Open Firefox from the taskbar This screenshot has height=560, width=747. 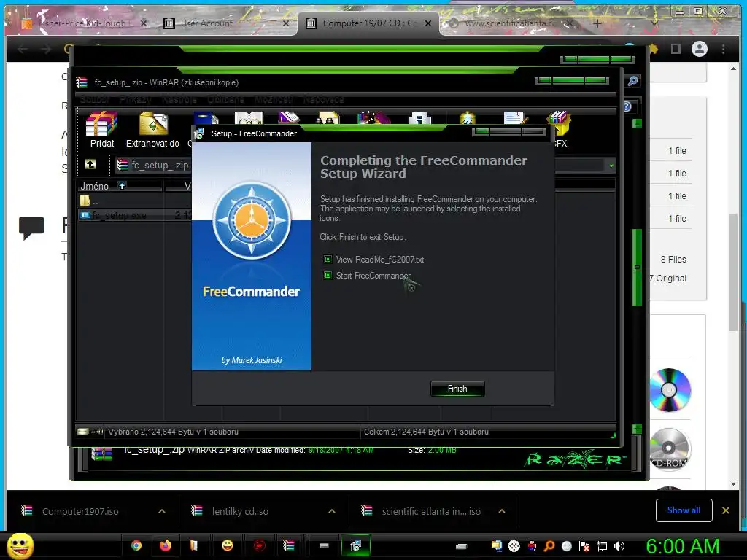tap(166, 545)
